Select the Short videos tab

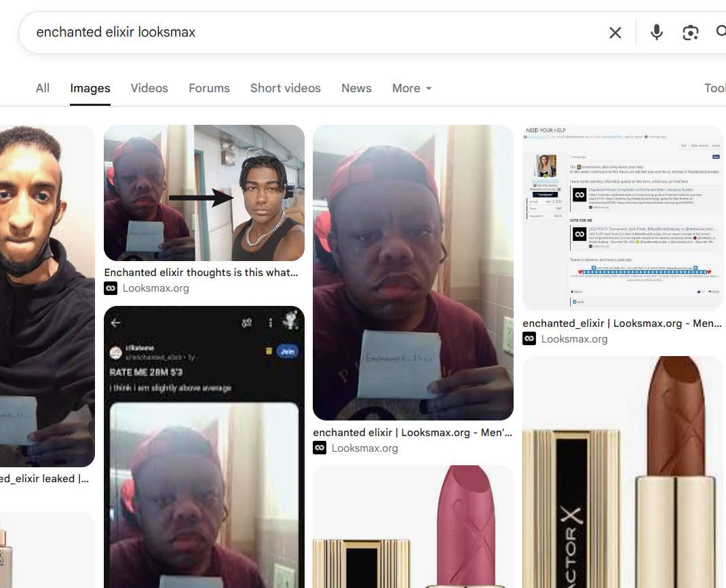coord(285,88)
